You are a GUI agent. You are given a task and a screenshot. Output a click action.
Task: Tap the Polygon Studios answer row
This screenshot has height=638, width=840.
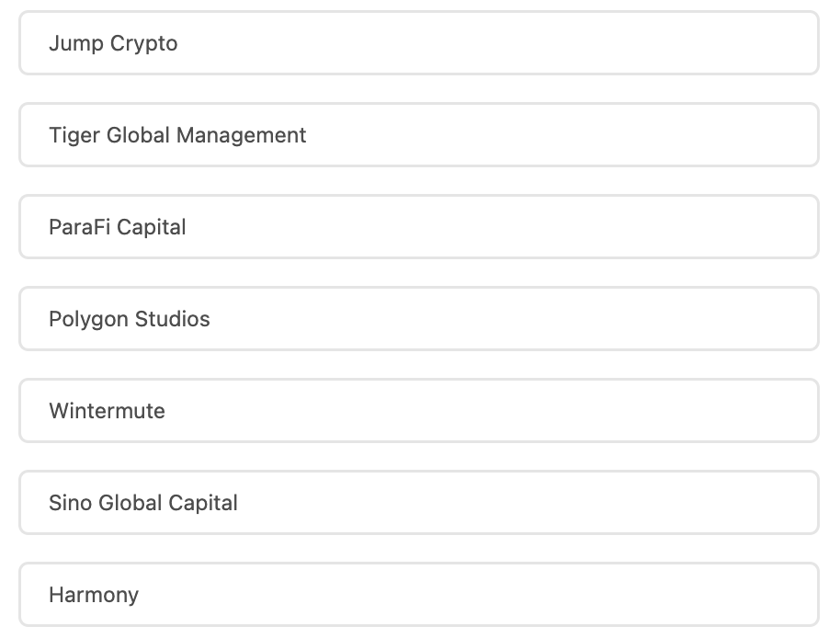coord(418,319)
